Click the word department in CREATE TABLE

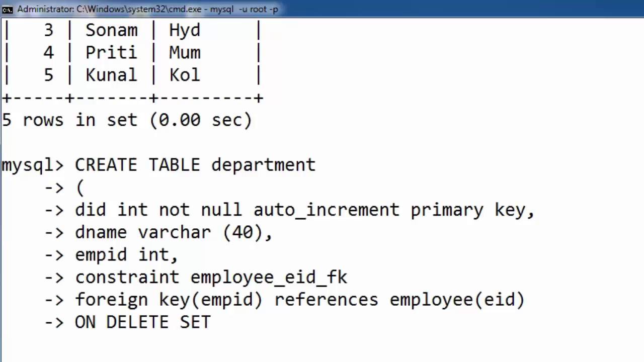click(x=263, y=165)
